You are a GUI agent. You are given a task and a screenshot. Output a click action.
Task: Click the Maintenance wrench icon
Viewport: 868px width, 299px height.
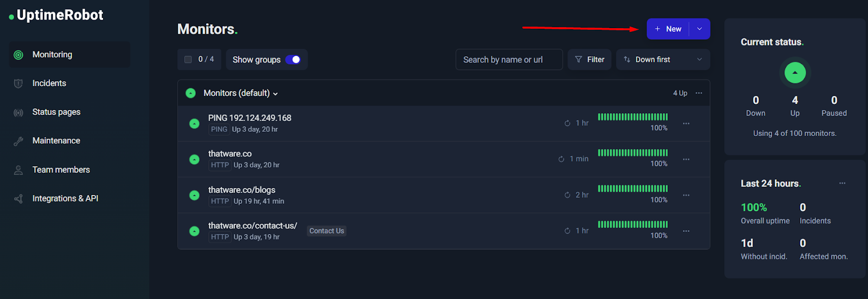tap(18, 141)
